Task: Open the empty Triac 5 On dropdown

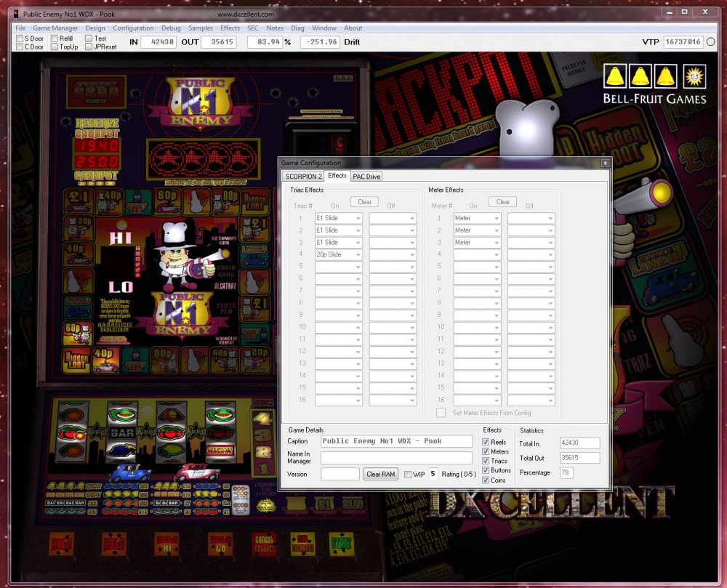Action: pos(339,267)
